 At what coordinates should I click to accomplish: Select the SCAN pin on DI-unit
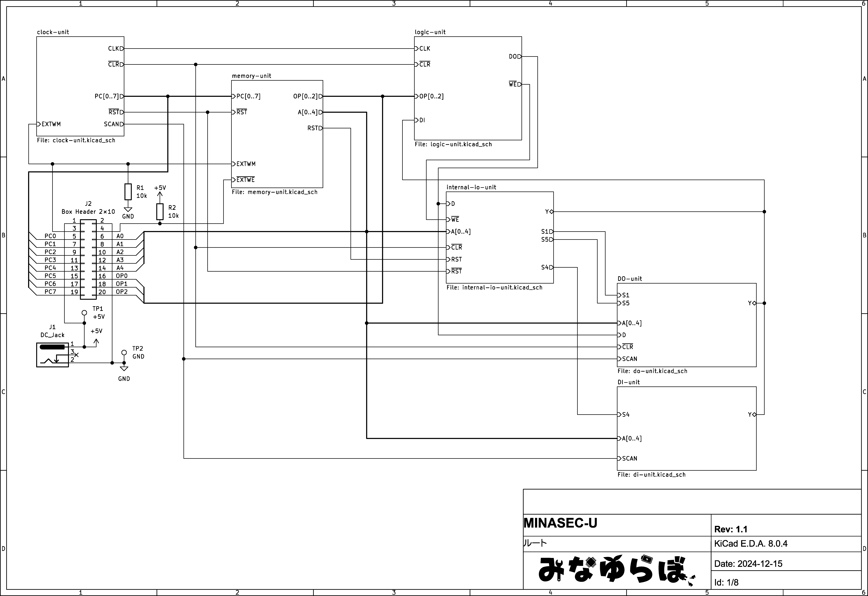click(x=627, y=458)
